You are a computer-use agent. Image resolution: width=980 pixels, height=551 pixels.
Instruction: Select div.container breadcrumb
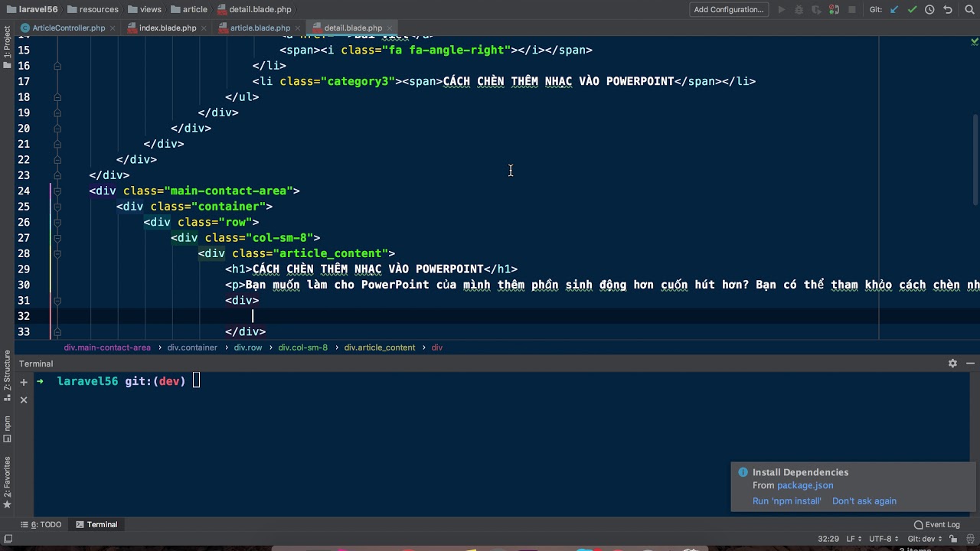(x=192, y=347)
